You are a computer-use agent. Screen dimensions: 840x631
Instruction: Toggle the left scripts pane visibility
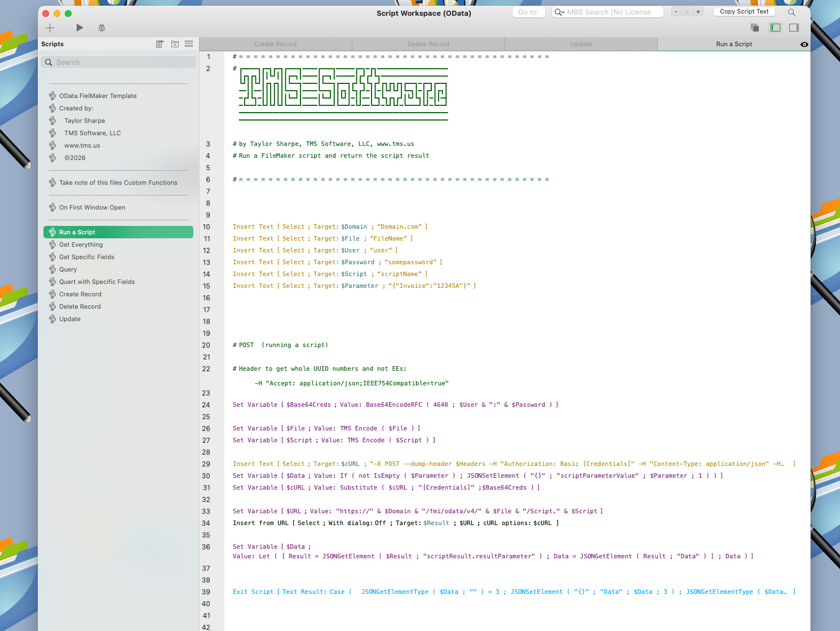tap(776, 28)
